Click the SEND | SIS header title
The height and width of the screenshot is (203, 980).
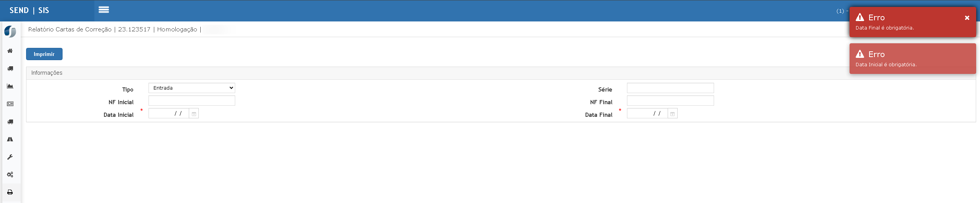tap(29, 10)
